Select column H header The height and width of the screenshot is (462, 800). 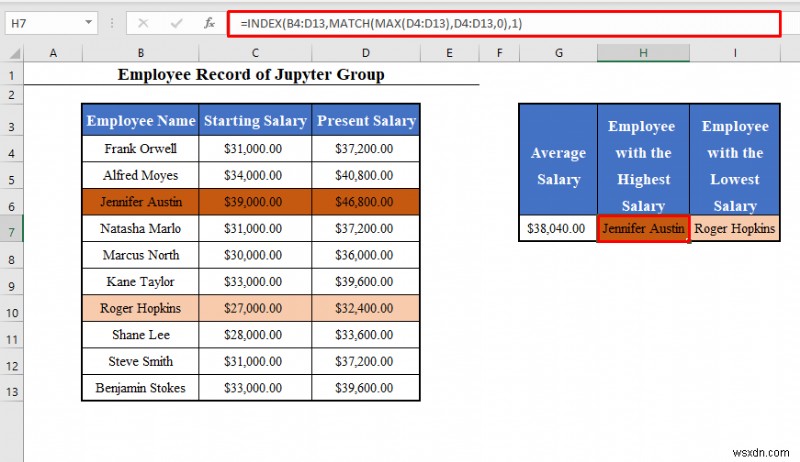tap(643, 53)
